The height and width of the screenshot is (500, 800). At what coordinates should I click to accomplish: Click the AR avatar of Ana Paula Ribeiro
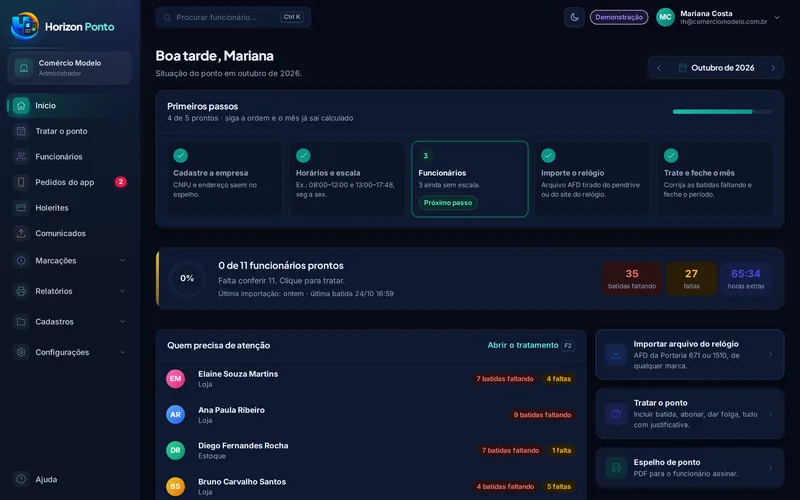pos(176,415)
